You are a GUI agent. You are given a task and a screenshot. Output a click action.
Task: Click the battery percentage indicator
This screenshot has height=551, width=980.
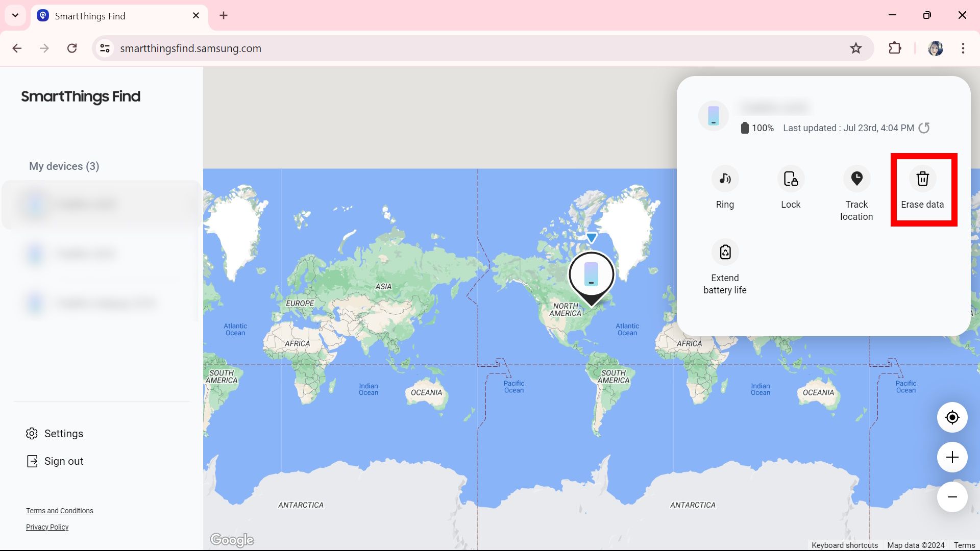point(757,128)
